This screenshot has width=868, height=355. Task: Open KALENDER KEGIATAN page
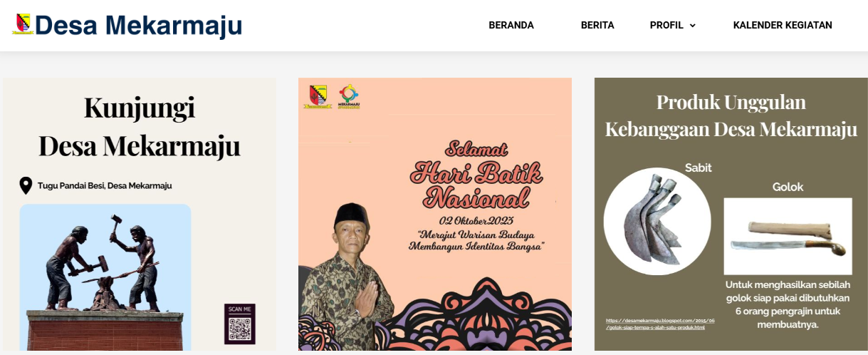pyautogui.click(x=783, y=25)
